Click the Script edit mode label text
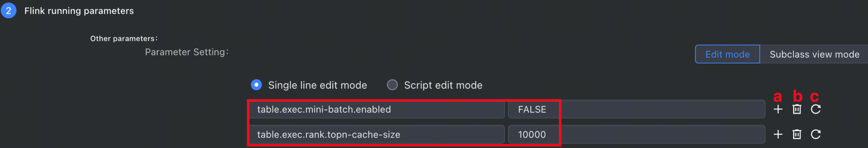 443,85
